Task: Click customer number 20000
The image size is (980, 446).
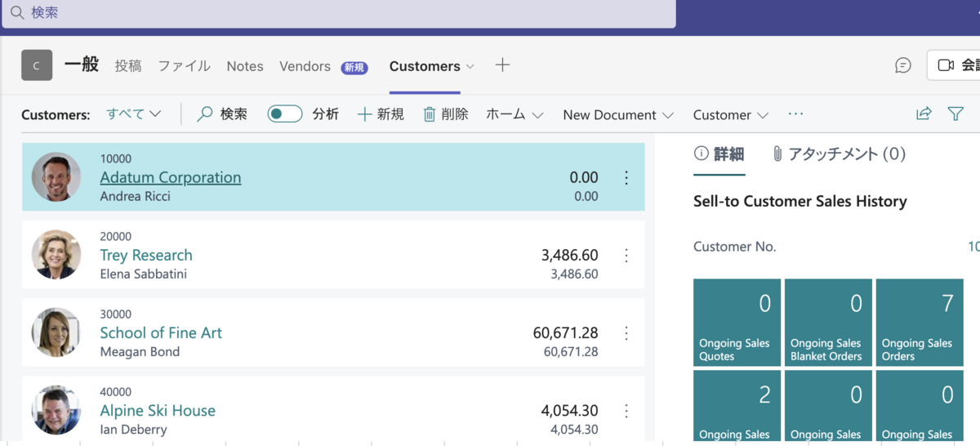Action: 116,237
